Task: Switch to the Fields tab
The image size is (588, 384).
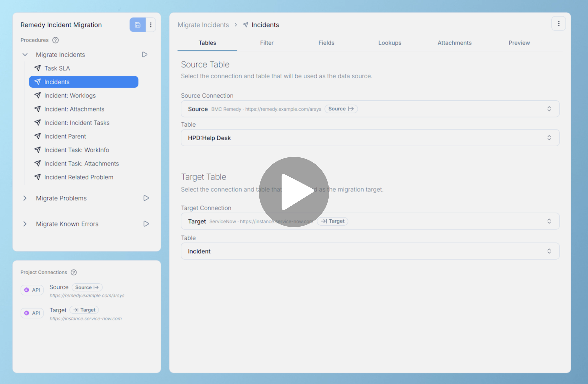Action: tap(326, 43)
